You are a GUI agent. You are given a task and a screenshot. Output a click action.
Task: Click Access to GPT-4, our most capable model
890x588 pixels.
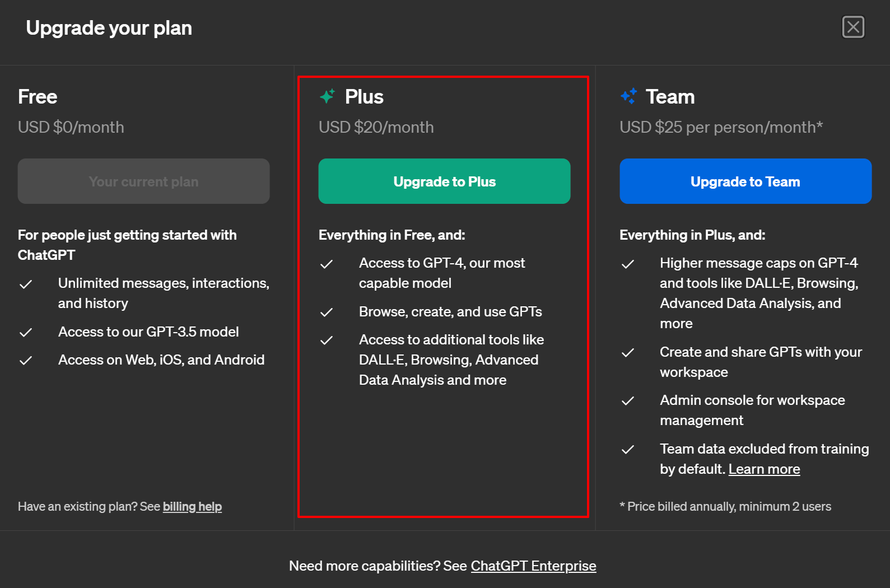tap(442, 273)
